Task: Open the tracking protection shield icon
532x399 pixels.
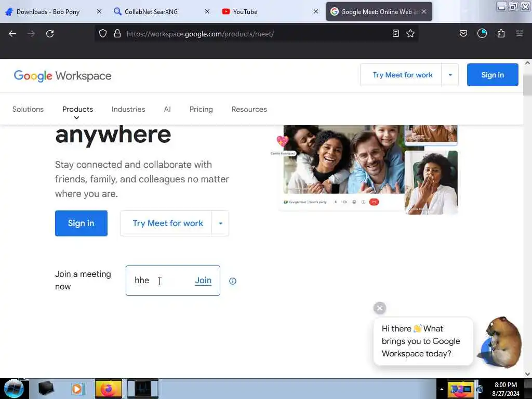Action: click(x=103, y=34)
